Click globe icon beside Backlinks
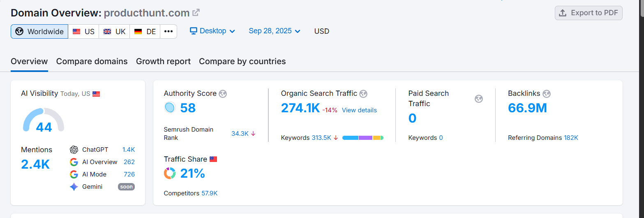Viewport: 644px width, 218px height. click(x=547, y=94)
